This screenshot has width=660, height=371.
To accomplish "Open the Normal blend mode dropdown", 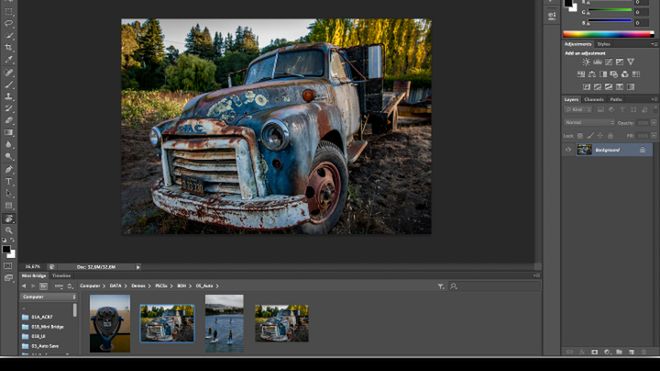I will [x=589, y=123].
